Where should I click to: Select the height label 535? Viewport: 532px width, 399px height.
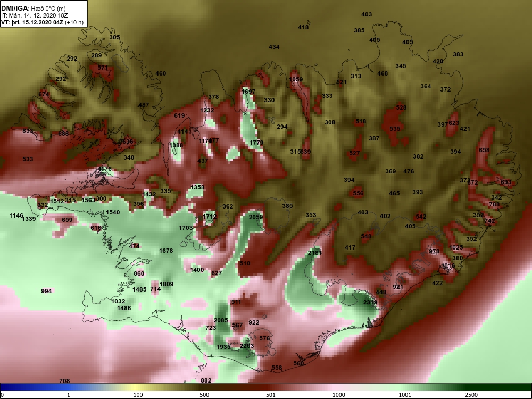tap(395, 129)
